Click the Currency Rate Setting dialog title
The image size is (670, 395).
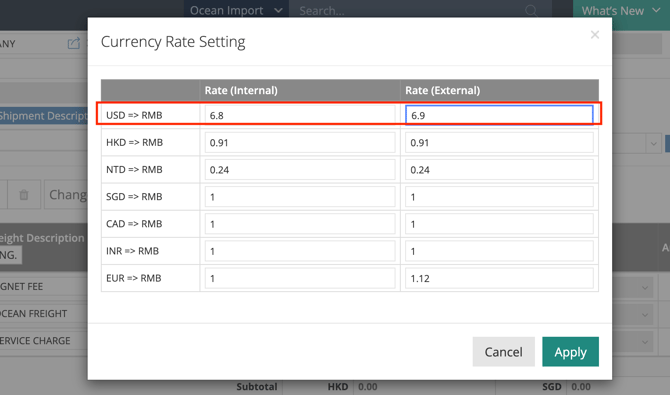tap(173, 42)
